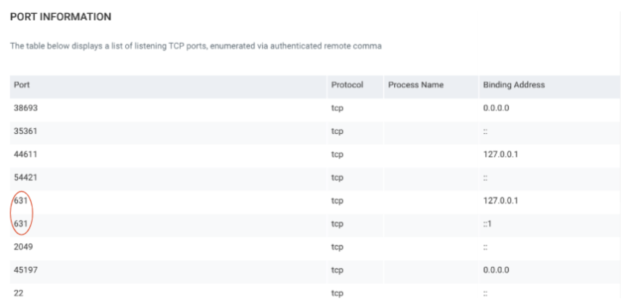Select the Binding Address column header
This screenshot has width=644, height=306.
point(514,85)
